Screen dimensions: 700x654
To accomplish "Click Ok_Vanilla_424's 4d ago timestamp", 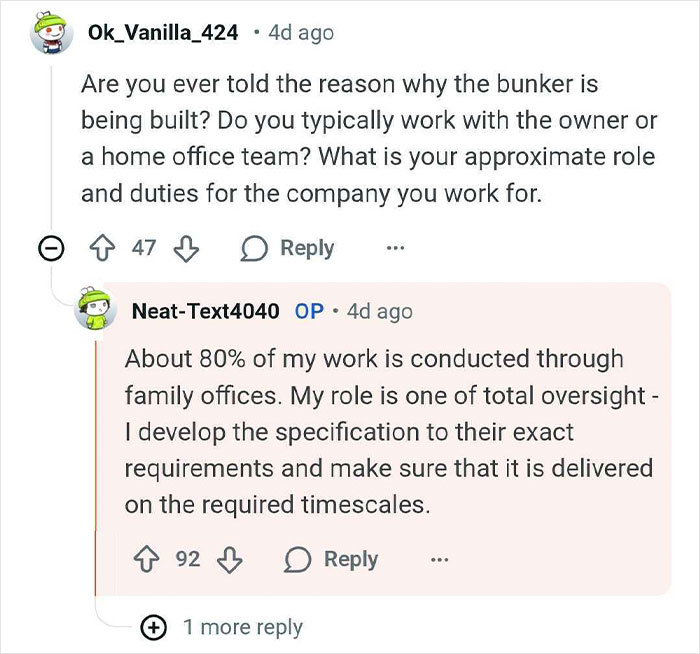I will 302,34.
